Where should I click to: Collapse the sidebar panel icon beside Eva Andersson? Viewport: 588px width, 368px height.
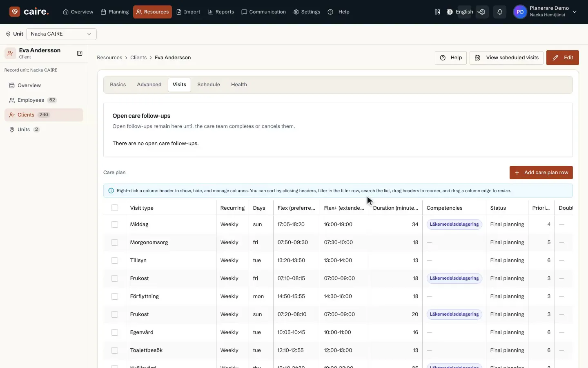coord(80,53)
